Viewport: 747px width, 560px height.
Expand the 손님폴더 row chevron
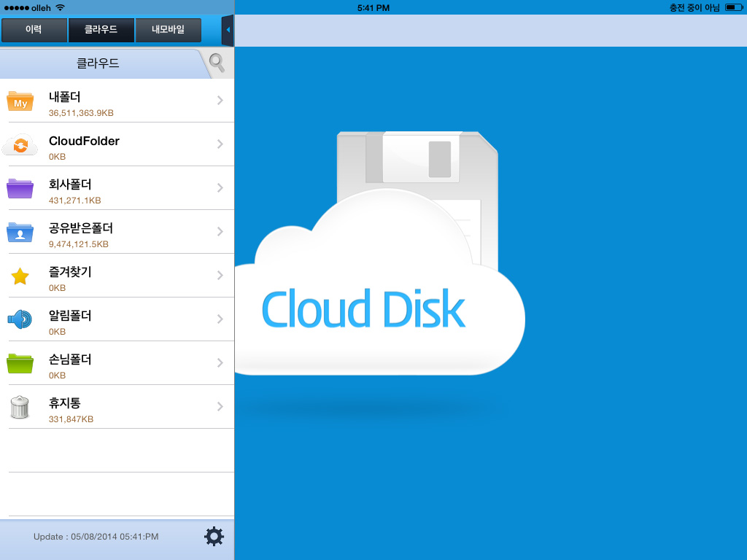pyautogui.click(x=220, y=363)
